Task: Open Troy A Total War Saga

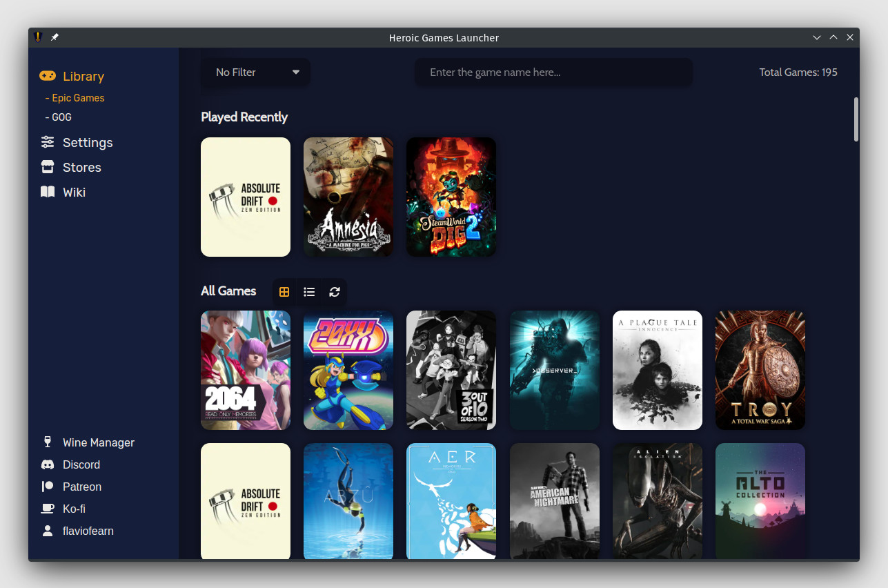Action: point(760,370)
